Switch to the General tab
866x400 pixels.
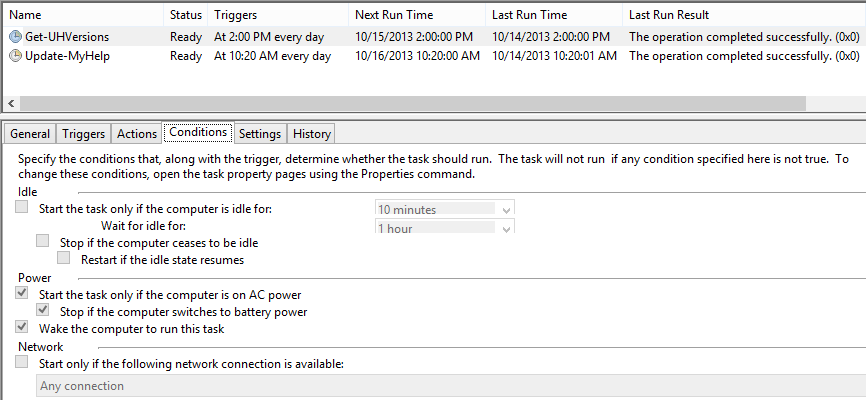pyautogui.click(x=30, y=134)
